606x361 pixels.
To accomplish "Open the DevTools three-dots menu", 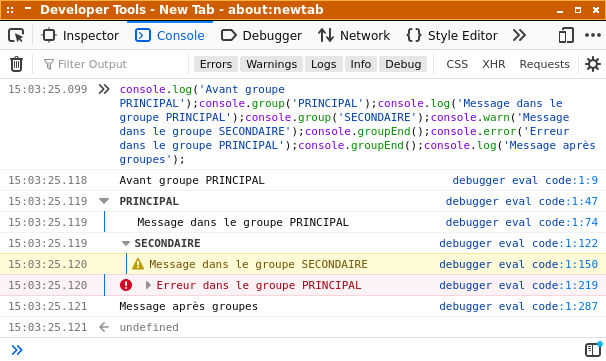I will tap(592, 36).
